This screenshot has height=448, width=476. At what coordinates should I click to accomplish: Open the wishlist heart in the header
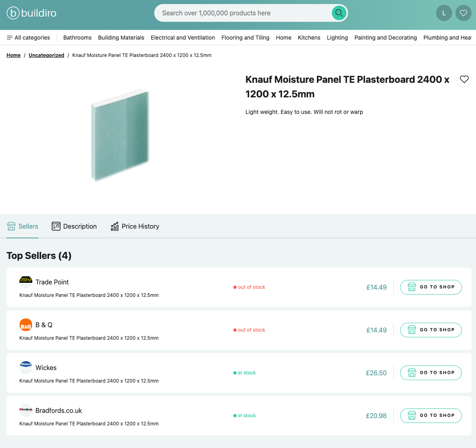tap(463, 13)
